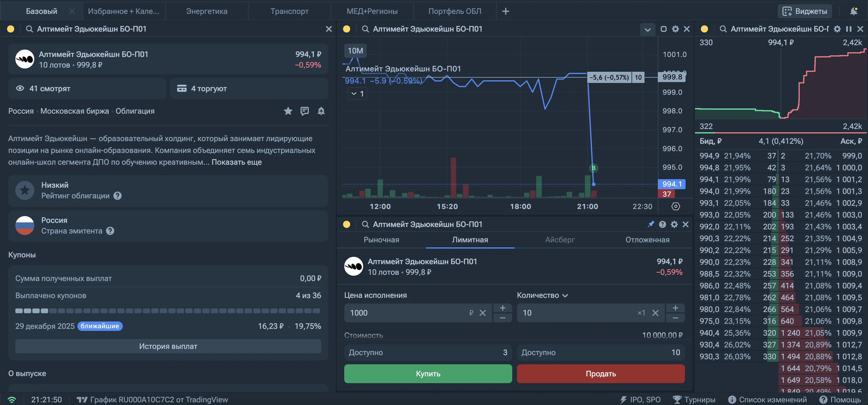Toggle pin on the order widget
Screen dimensions: 868x405
tap(651, 224)
